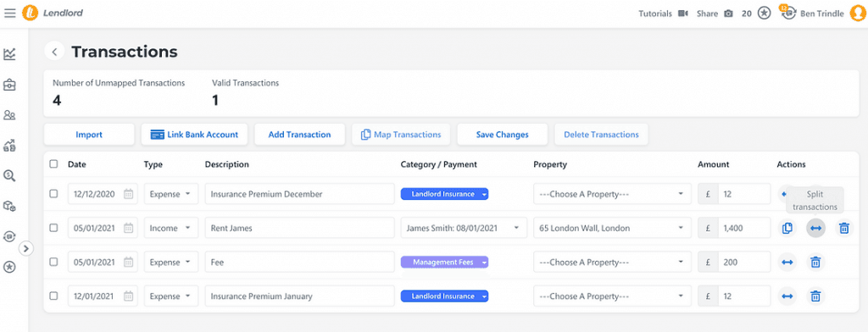Delete the Rent James transaction
Image resolution: width=868 pixels, height=332 pixels.
(x=843, y=228)
